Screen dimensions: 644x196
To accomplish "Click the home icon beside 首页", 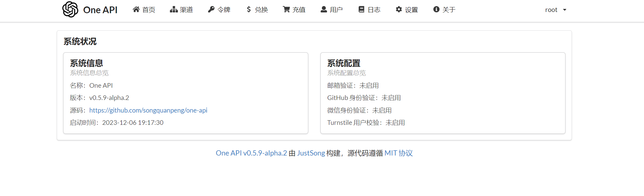I will point(136,10).
